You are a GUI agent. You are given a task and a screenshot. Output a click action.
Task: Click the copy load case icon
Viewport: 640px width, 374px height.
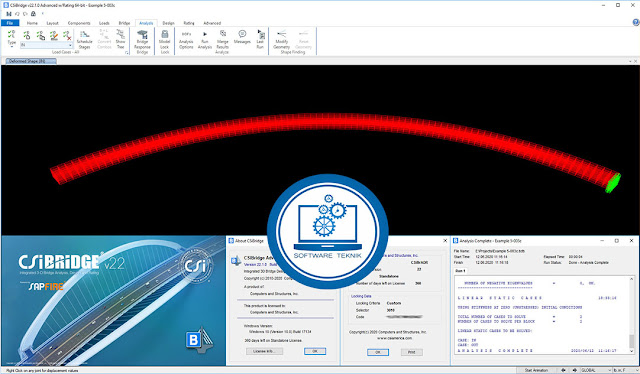40,36
